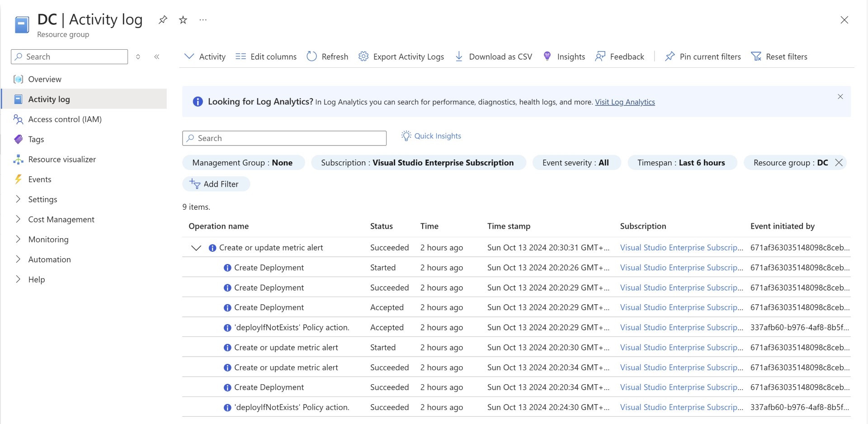Screen dimensions: 868x424
Task: Sort by the Status column header
Action: coord(381,226)
